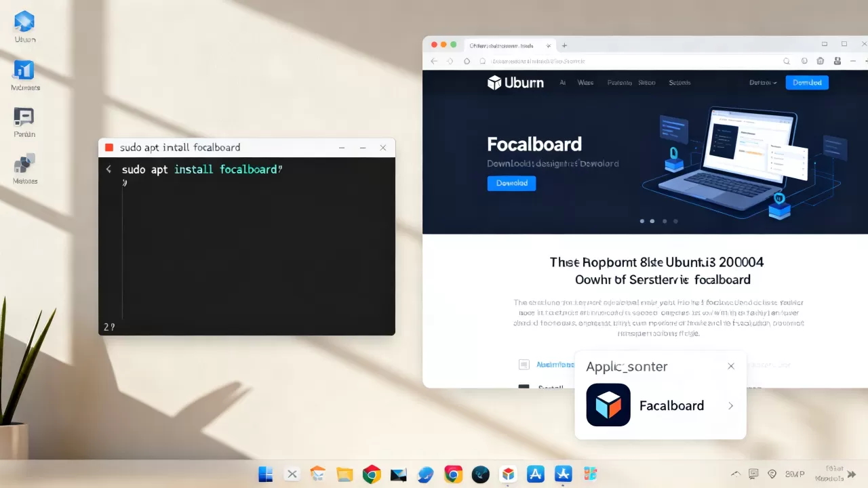Select the open browser tab
Screen dimensions: 868x488
point(509,45)
